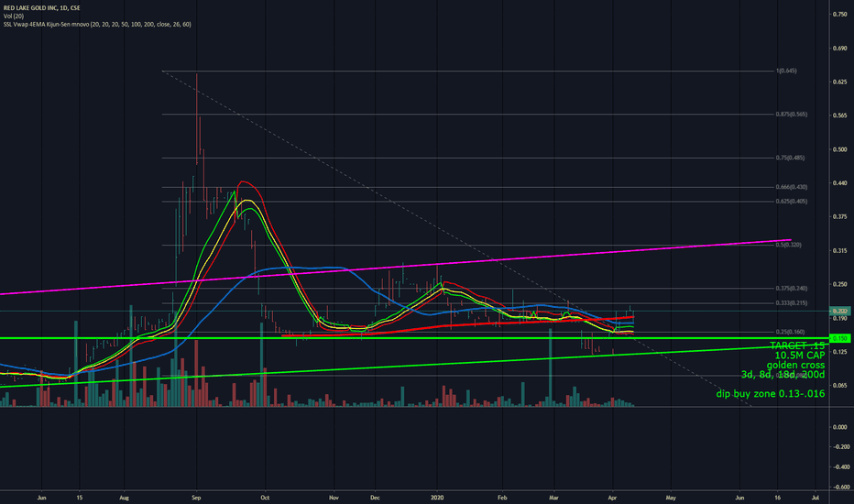854x504 pixels.
Task: Click the 0.690 price axis label
Action: 839,49
